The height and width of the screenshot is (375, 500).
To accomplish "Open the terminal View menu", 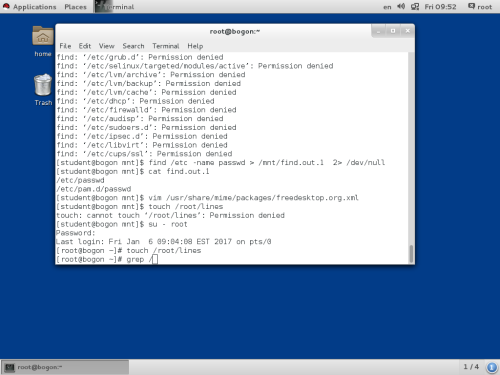I will point(107,46).
